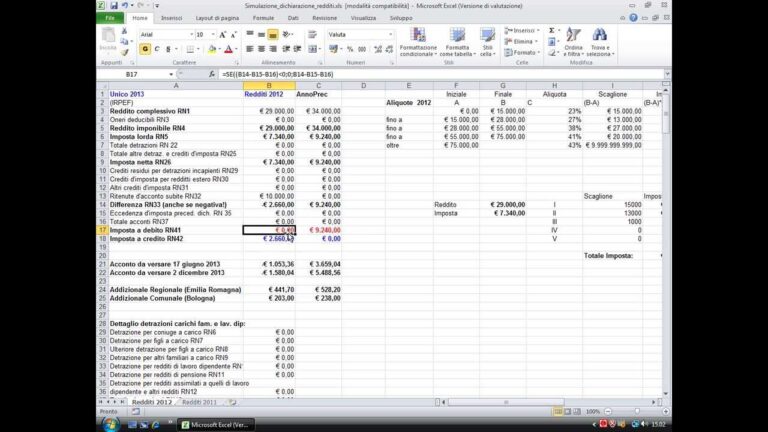Click the Save icon in quick access toolbar

pos(114,6)
